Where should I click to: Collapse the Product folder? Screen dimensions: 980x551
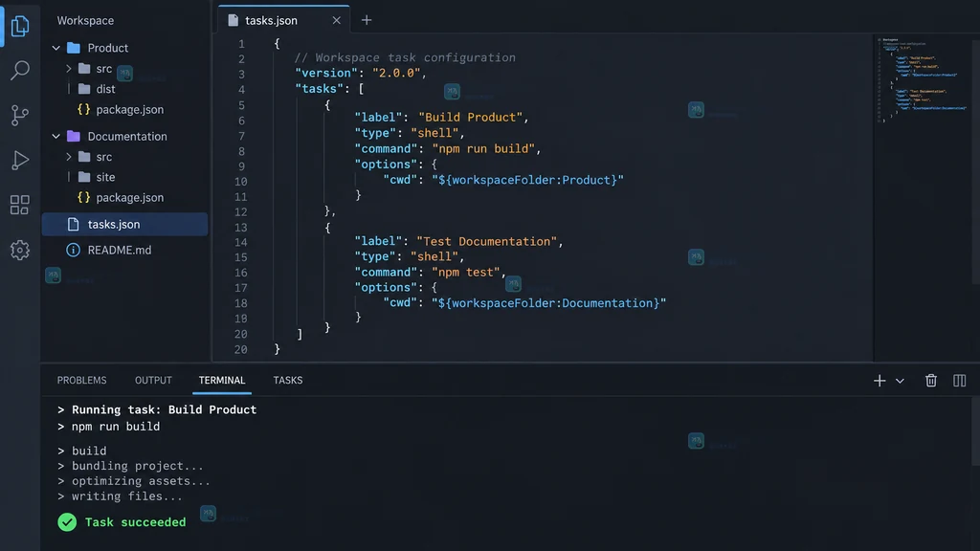[56, 48]
